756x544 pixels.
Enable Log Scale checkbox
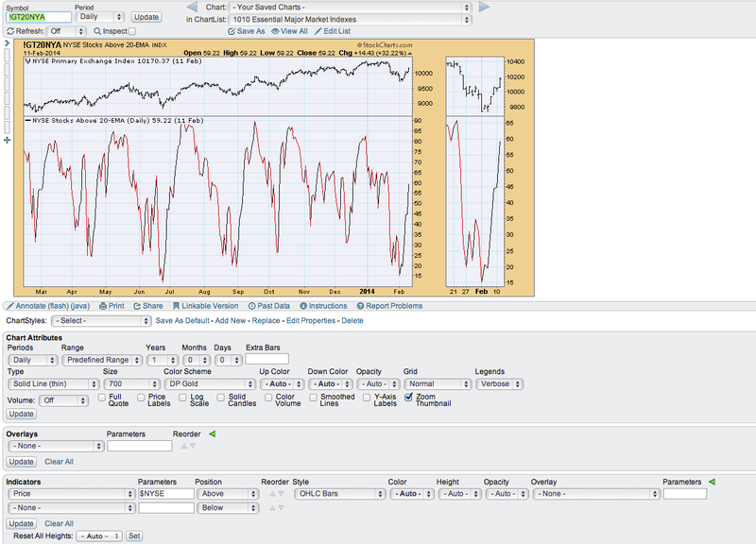[182, 398]
